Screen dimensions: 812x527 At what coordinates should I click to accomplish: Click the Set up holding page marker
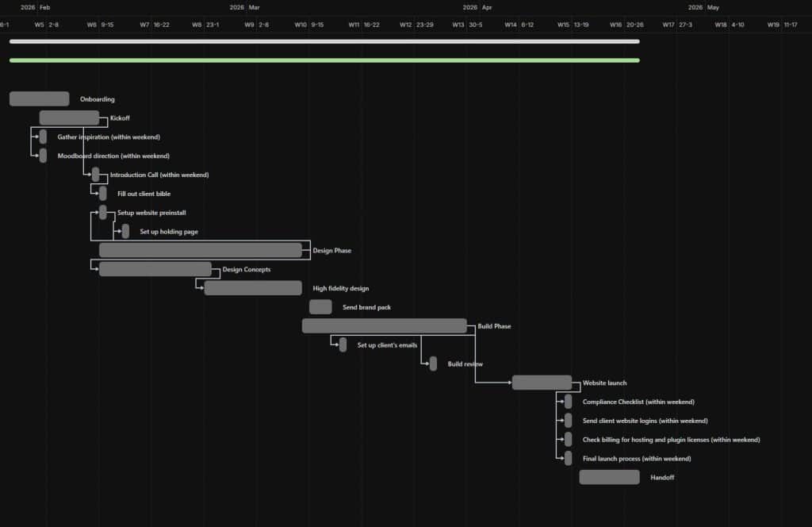(124, 231)
